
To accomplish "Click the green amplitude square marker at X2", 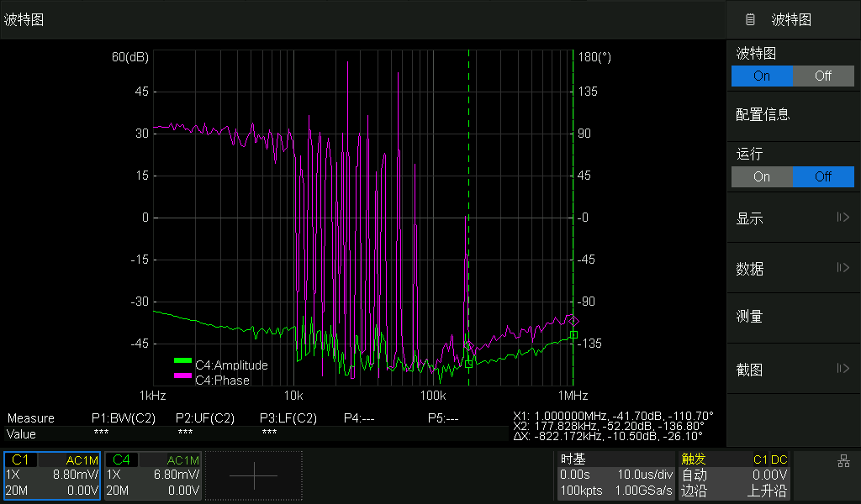I will (x=468, y=365).
